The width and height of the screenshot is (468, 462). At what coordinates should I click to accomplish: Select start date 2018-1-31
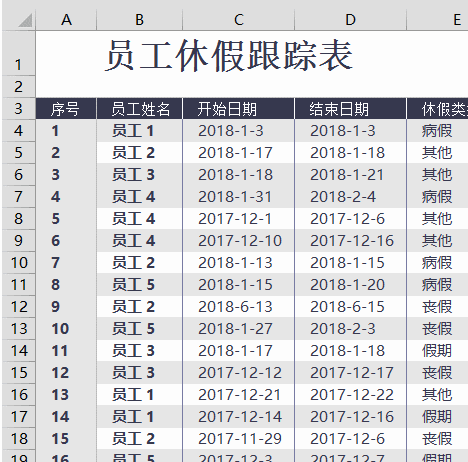coord(238,197)
